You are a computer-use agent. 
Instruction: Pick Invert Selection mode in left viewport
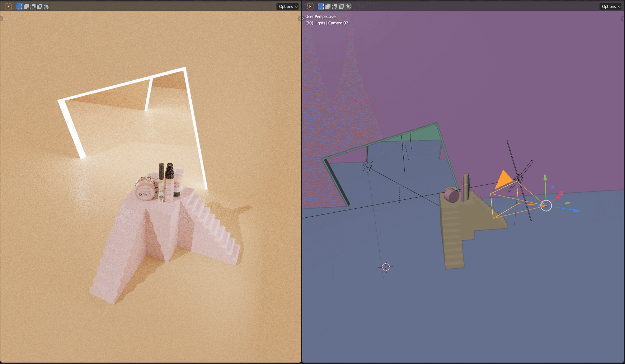(x=40, y=6)
